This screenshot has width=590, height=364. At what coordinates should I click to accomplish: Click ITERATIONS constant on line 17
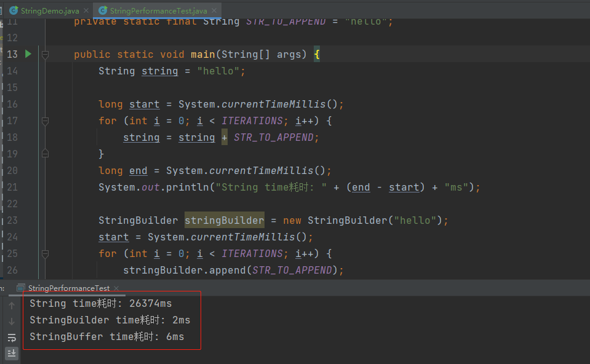252,121
